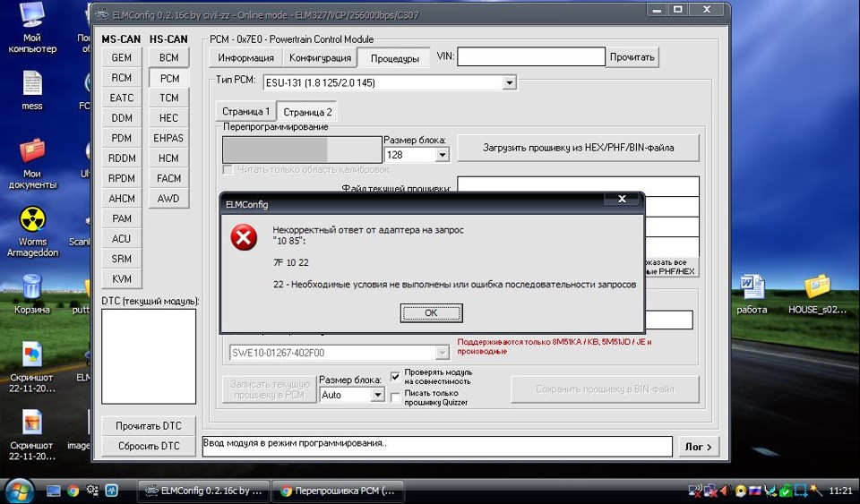
Task: Close the ELMConfig error dialog
Action: coord(622,199)
